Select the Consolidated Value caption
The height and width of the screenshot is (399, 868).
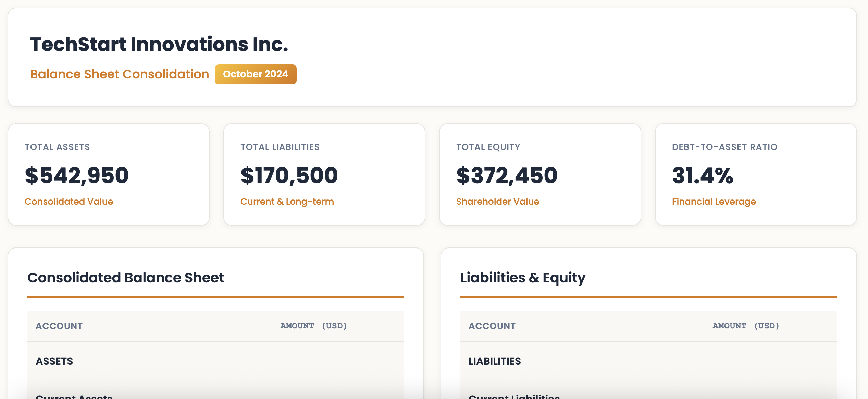[69, 202]
